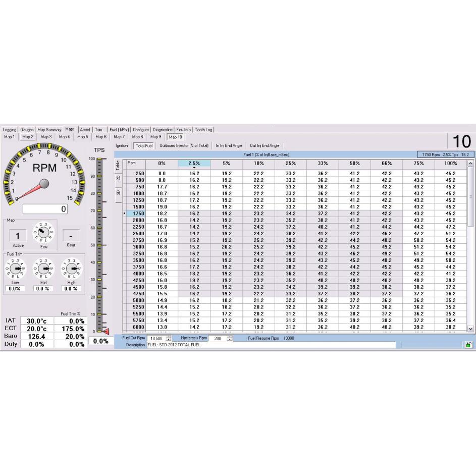
Task: Adjust the Ecu map selector dial
Action: tap(42, 232)
